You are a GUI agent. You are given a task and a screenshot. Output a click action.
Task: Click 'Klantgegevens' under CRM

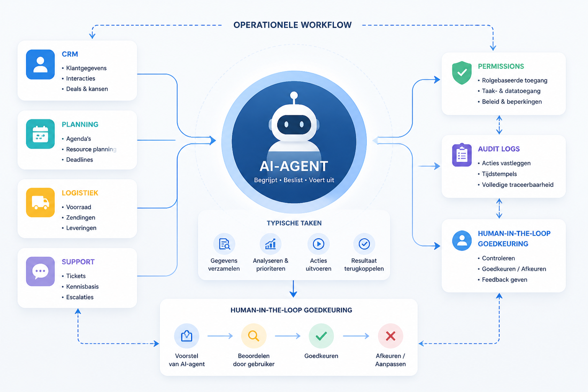point(86,68)
